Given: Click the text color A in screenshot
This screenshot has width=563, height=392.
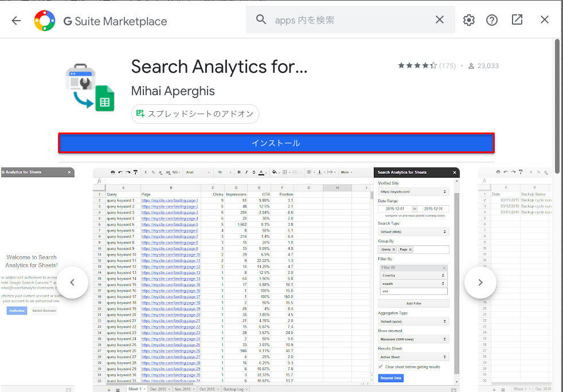Looking at the screenshot, I should click(262, 173).
